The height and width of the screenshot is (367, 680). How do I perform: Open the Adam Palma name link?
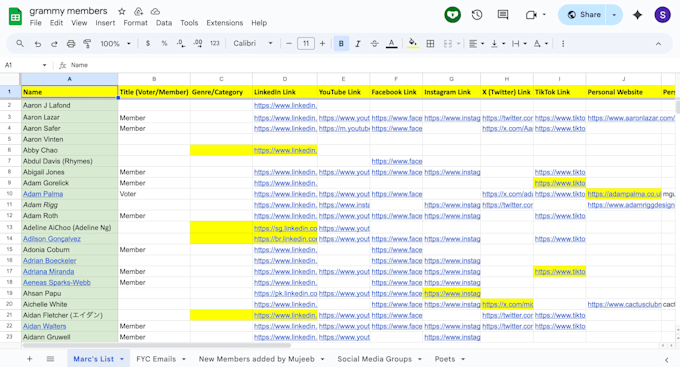pyautogui.click(x=43, y=194)
